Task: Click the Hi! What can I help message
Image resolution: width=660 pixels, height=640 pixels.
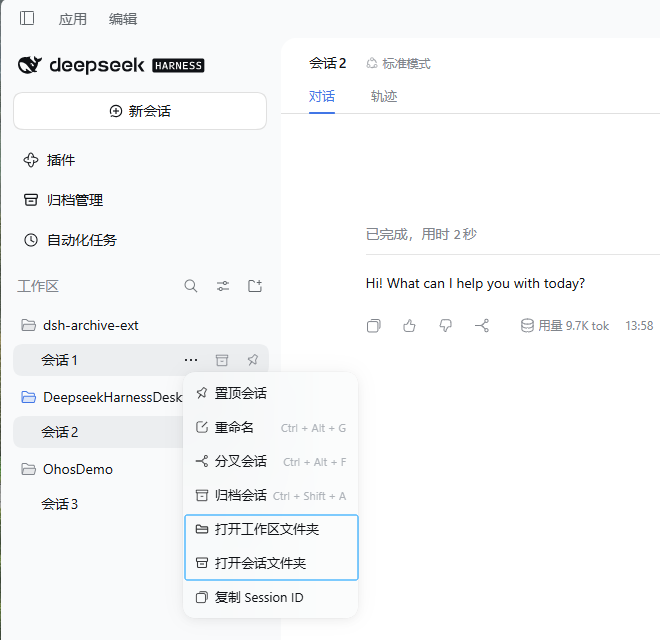Action: click(475, 283)
